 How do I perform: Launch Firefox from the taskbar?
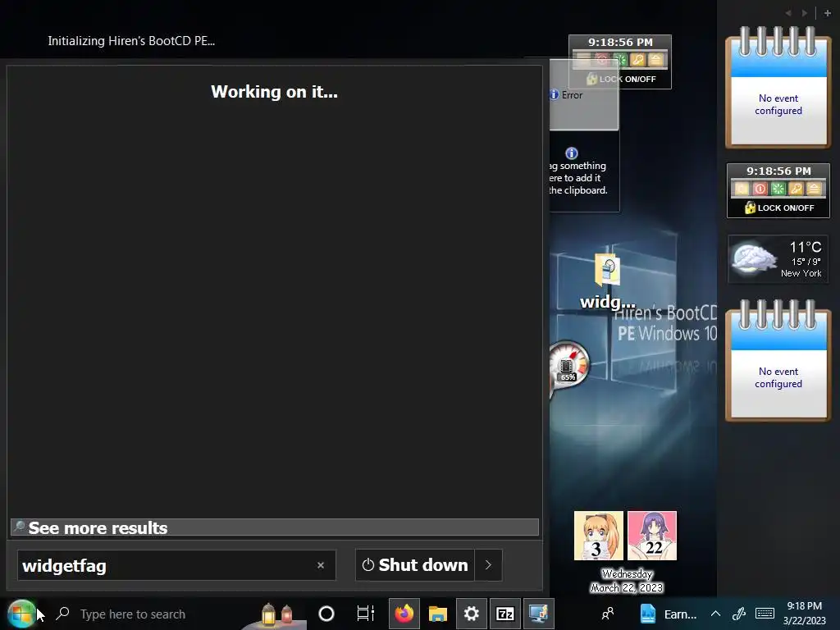[x=404, y=614]
